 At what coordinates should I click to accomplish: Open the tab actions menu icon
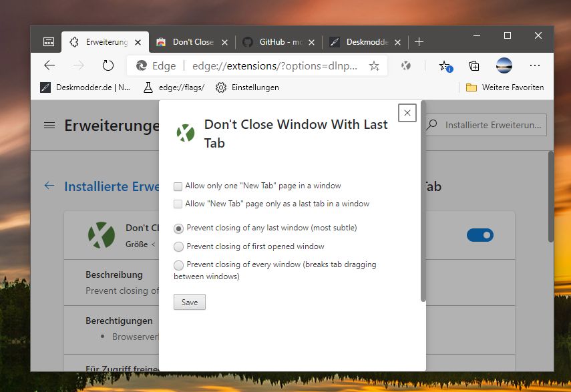pos(49,42)
